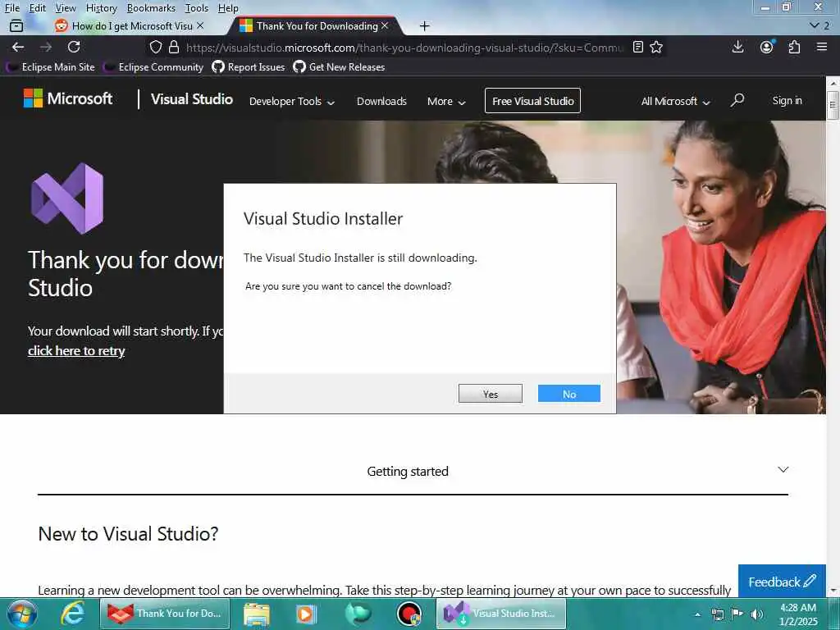
Task: Expand the All Microsoft dropdown
Action: 676,101
